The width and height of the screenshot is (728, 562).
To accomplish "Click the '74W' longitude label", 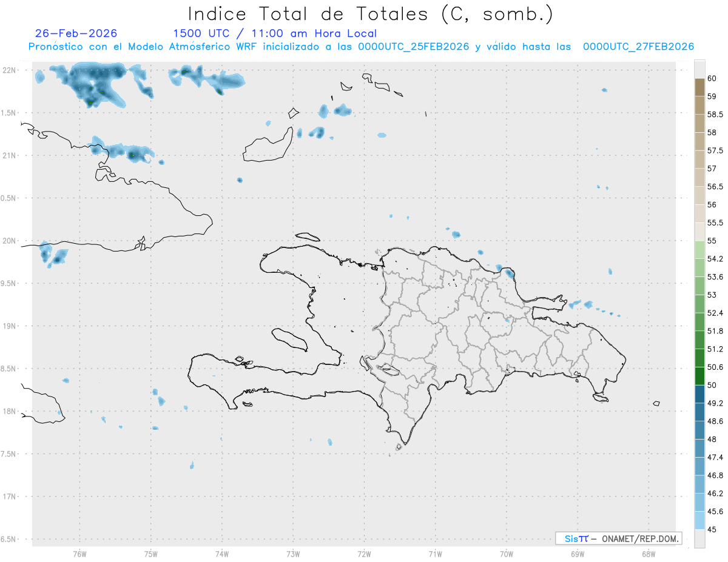I will pyautogui.click(x=222, y=554).
